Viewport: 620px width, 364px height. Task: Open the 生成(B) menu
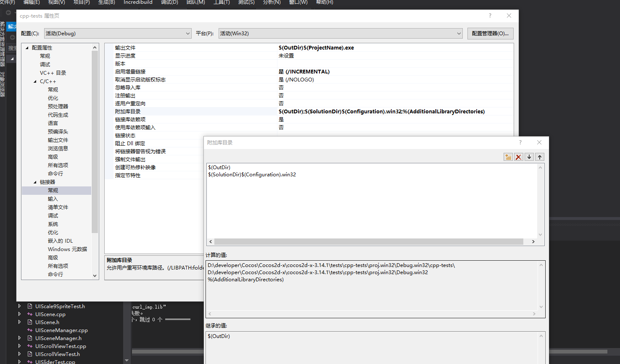pyautogui.click(x=106, y=3)
